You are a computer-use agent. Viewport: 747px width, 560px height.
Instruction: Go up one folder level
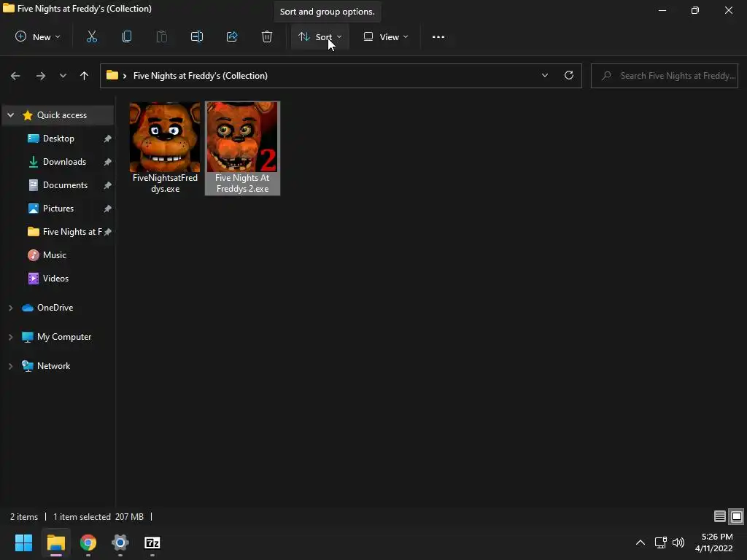(x=85, y=76)
